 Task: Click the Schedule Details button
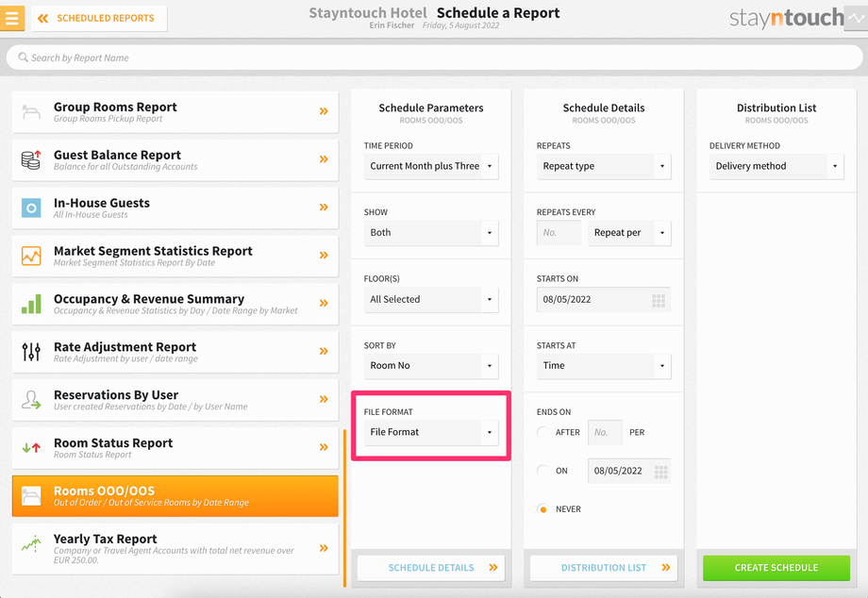point(430,568)
